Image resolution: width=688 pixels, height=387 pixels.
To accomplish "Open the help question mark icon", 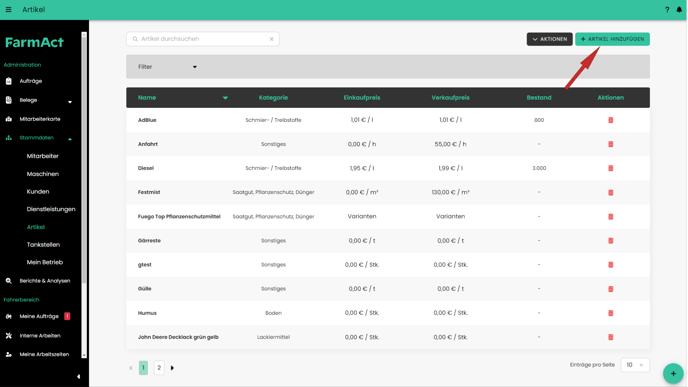I will click(x=667, y=10).
